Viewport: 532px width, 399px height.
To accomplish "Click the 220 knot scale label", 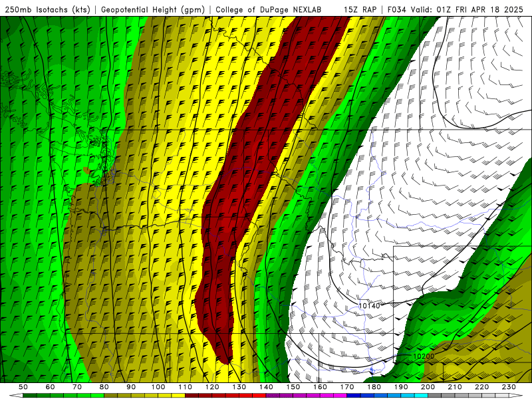I will 481,387.
